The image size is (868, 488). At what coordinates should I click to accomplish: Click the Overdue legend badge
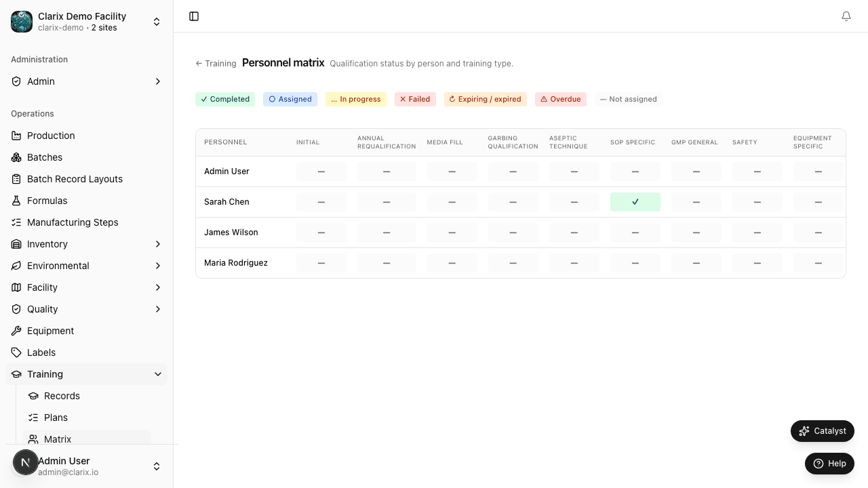click(x=561, y=99)
